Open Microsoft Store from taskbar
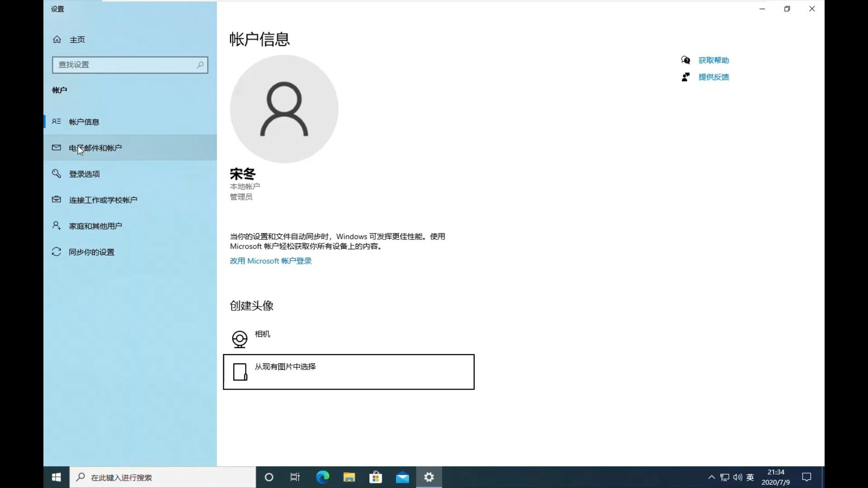Image resolution: width=868 pixels, height=488 pixels. coord(376,477)
